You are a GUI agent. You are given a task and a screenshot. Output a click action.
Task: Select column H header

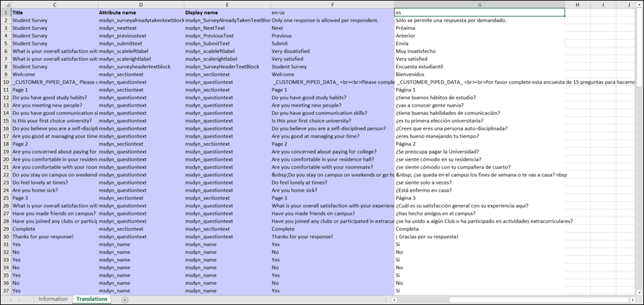click(578, 4)
